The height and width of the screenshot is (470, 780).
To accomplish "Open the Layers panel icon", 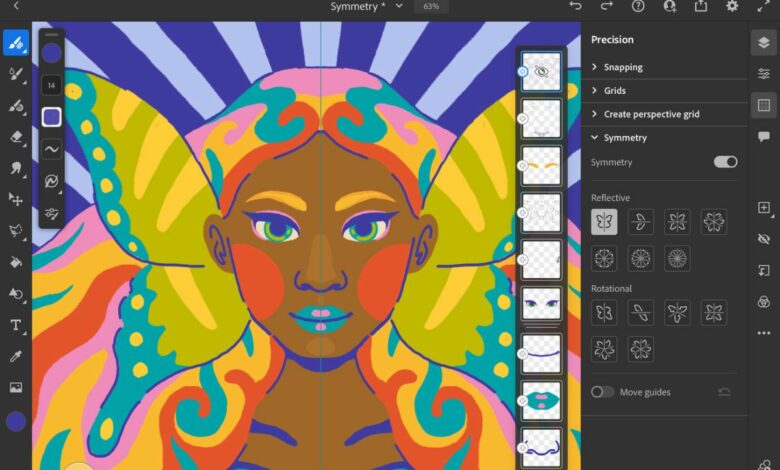I will click(763, 42).
